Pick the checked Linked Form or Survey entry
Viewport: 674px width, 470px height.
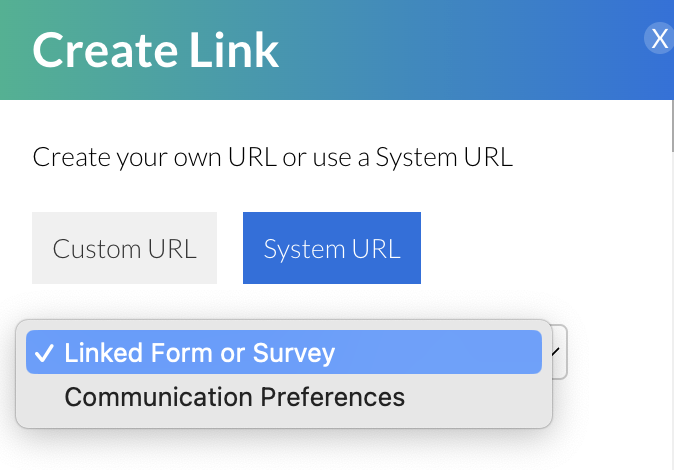[200, 353]
